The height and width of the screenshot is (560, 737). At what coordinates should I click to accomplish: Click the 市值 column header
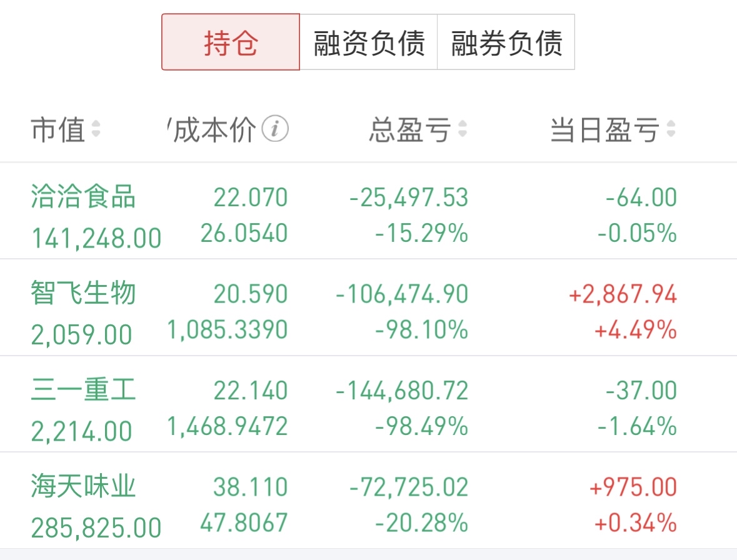(x=58, y=129)
